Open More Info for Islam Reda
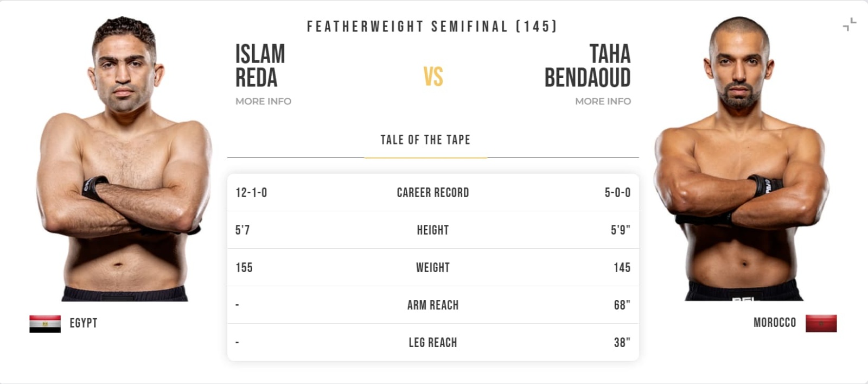Screen dimensions: 868x384 click(263, 101)
